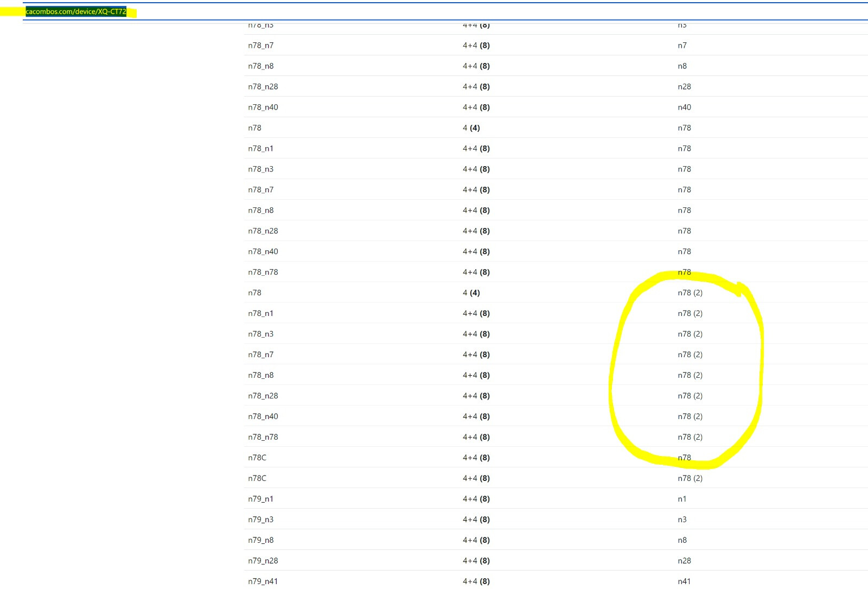Click 4 (4) in the n78 (2) row
This screenshot has height=589, width=868.
(471, 293)
